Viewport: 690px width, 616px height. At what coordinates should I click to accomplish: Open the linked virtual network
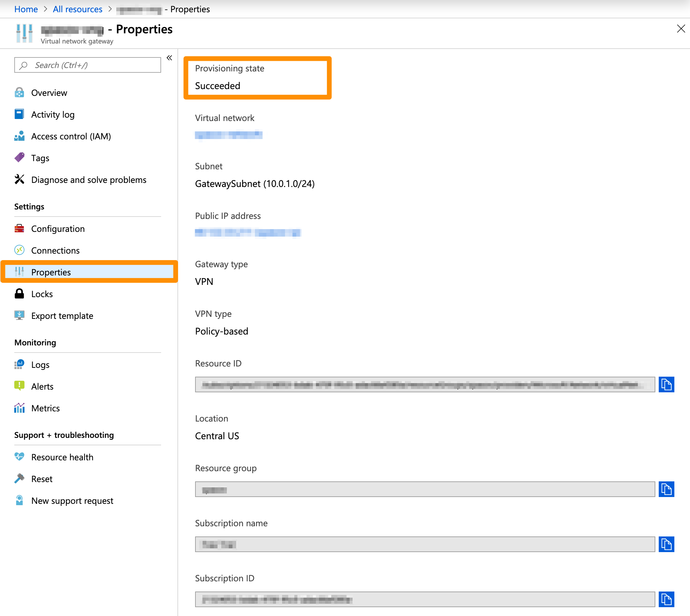[228, 135]
